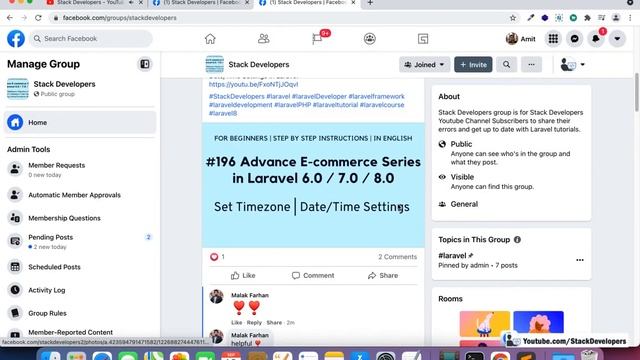The image size is (640, 360).
Task: Go back in browser
Action: [x=10, y=18]
